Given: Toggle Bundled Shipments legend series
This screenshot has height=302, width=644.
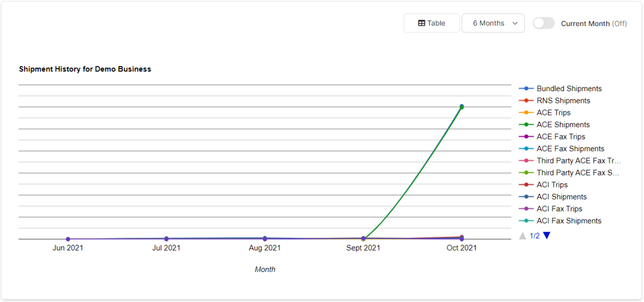Looking at the screenshot, I should point(569,89).
